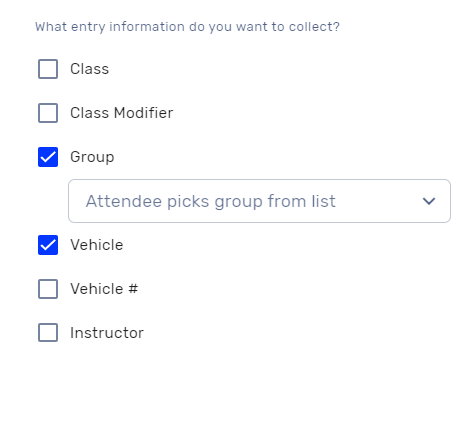Uncheck the Group checkbox
466x440 pixels.
[48, 157]
